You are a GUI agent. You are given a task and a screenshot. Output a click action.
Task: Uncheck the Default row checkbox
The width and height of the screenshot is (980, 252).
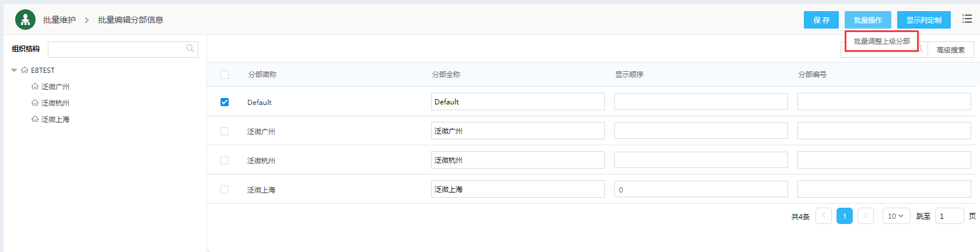pyautogui.click(x=225, y=102)
